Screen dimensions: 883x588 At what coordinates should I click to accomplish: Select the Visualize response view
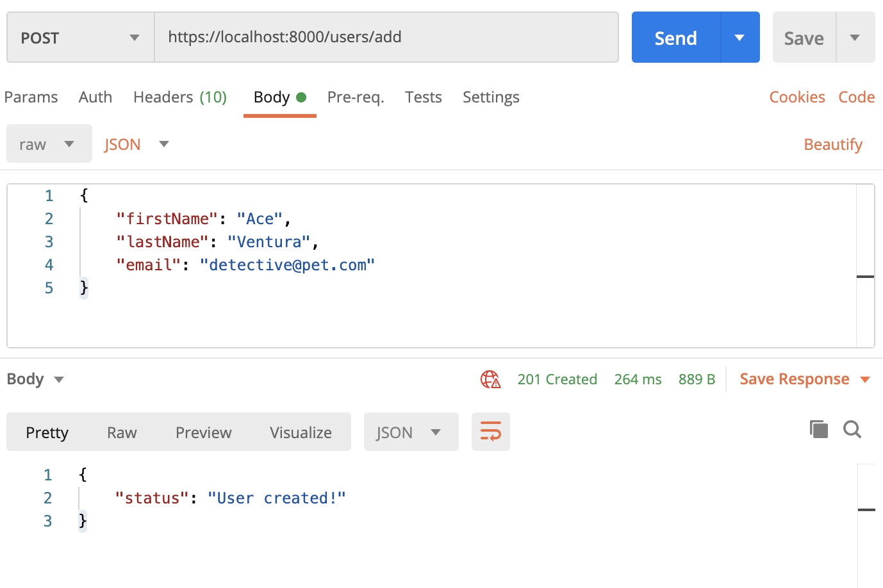coord(301,432)
